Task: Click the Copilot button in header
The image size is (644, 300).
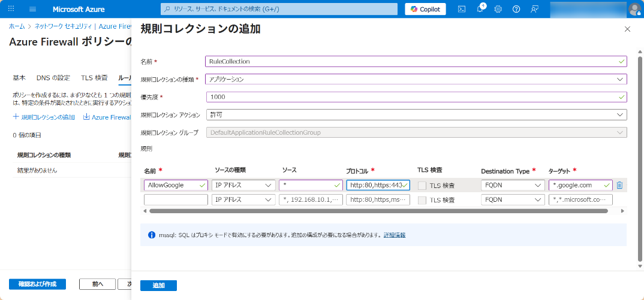Action: [x=425, y=9]
